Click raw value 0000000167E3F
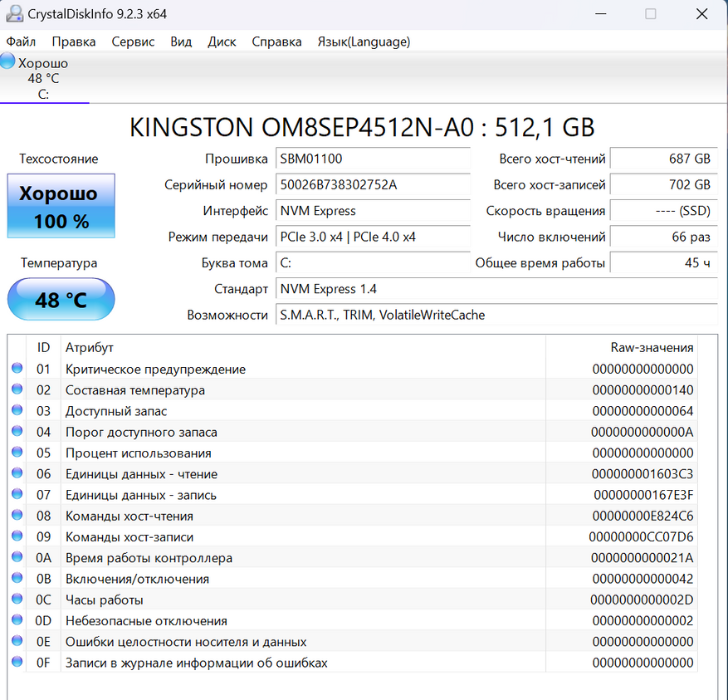The height and width of the screenshot is (700, 728). (x=643, y=495)
